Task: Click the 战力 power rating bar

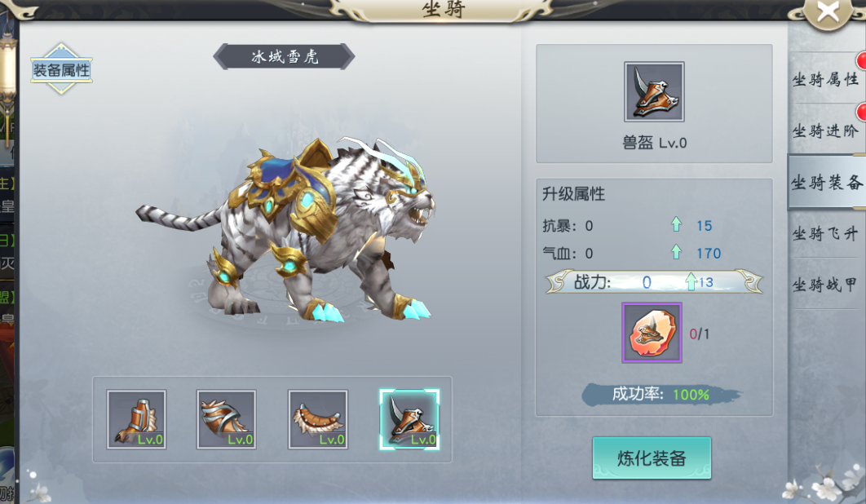Action: pyautogui.click(x=654, y=282)
